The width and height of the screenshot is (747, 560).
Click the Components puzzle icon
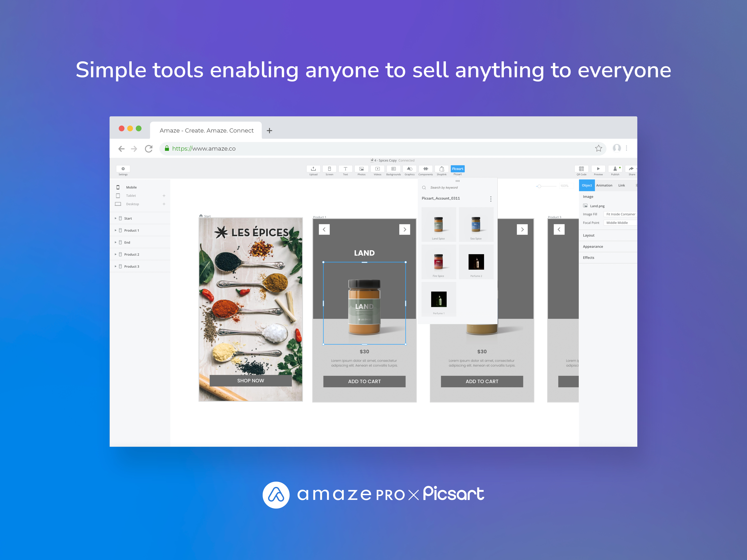pos(426,169)
